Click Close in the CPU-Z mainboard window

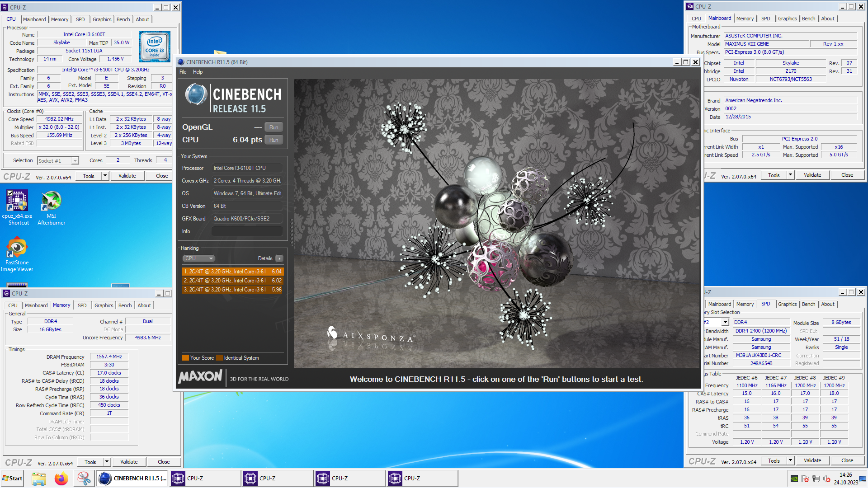coord(847,175)
